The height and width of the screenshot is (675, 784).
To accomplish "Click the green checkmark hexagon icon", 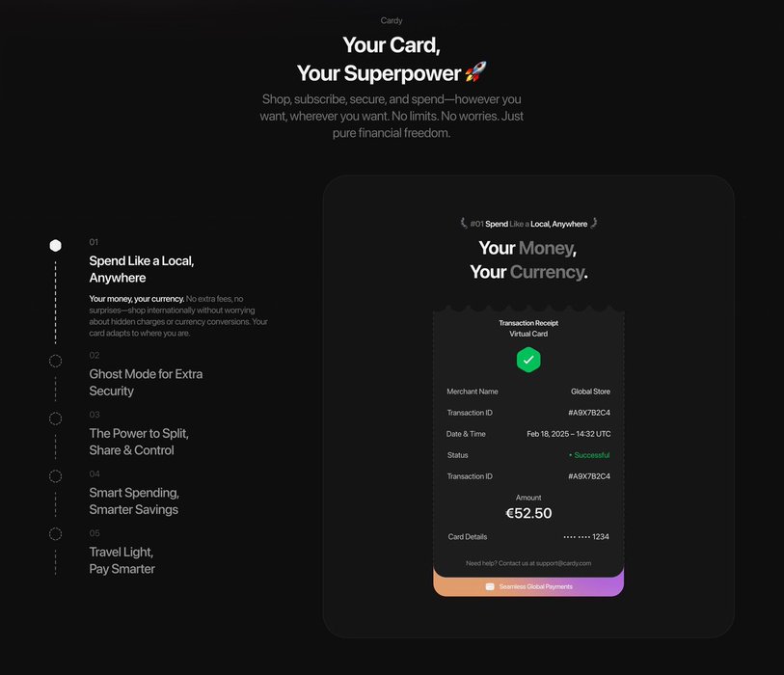I will point(528,360).
